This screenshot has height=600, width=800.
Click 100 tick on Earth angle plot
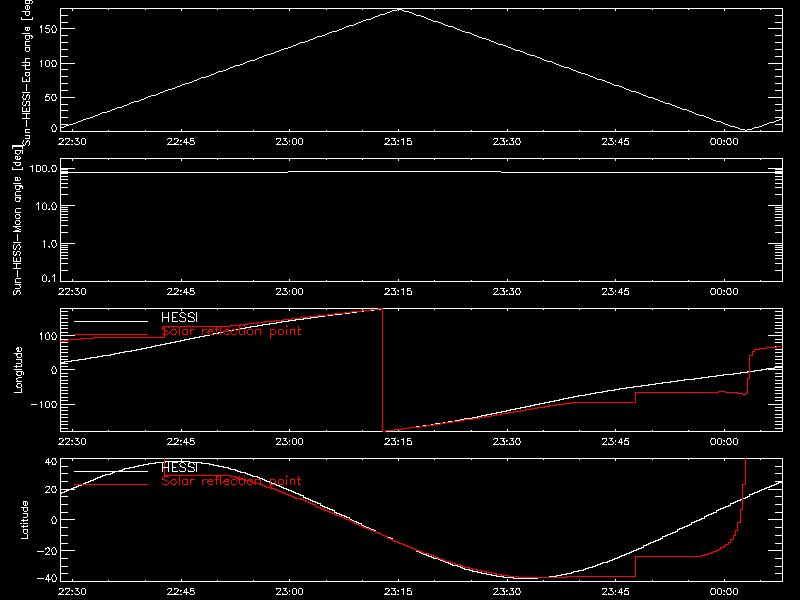[x=48, y=64]
